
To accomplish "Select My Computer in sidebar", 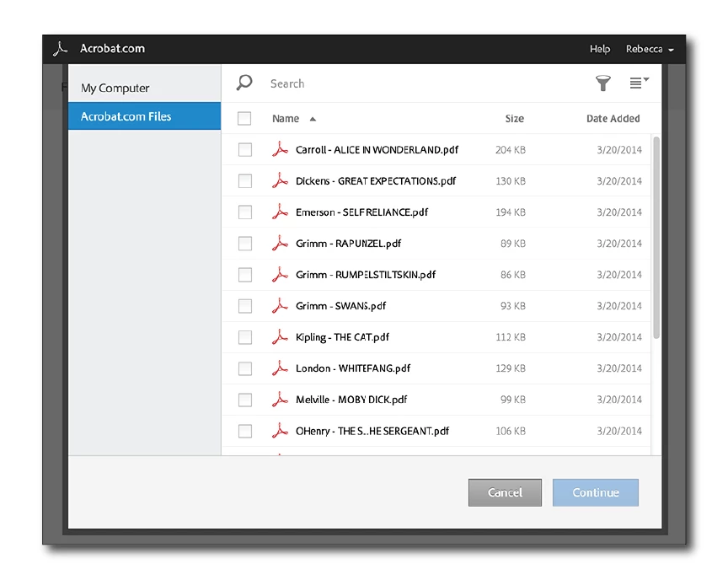I will point(144,88).
